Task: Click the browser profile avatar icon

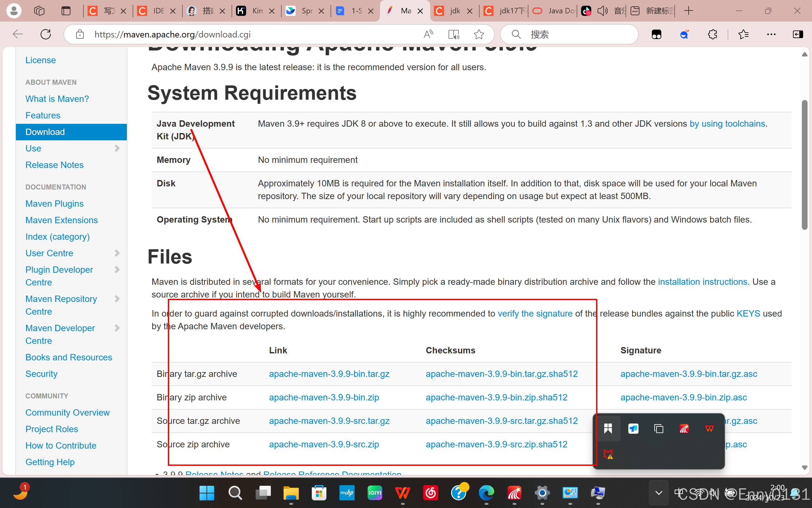Action: [14, 11]
